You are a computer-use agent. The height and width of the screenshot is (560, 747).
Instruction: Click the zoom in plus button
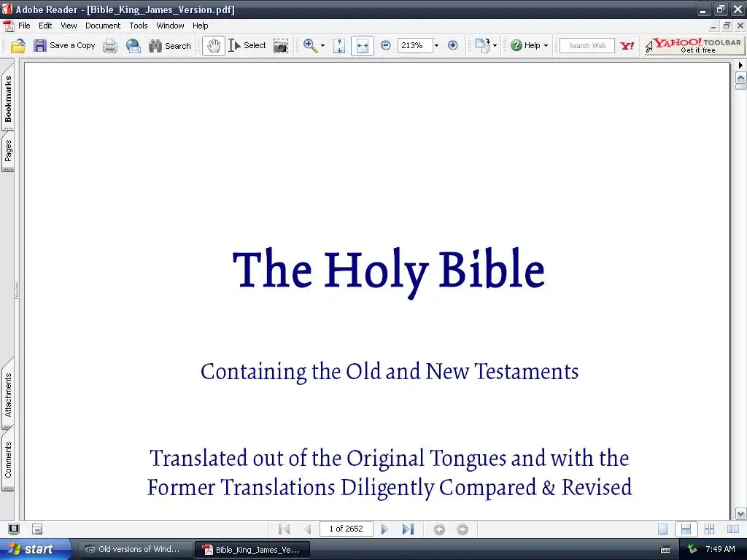pyautogui.click(x=452, y=45)
